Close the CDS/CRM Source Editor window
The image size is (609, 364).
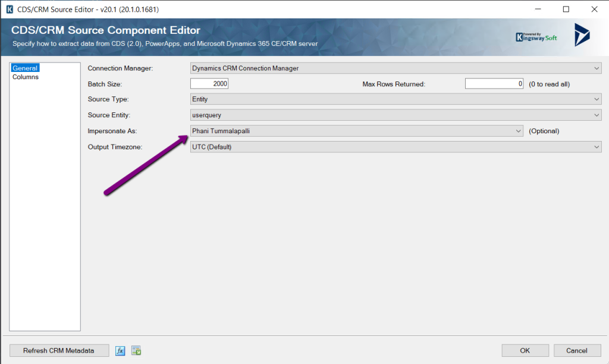594,10
